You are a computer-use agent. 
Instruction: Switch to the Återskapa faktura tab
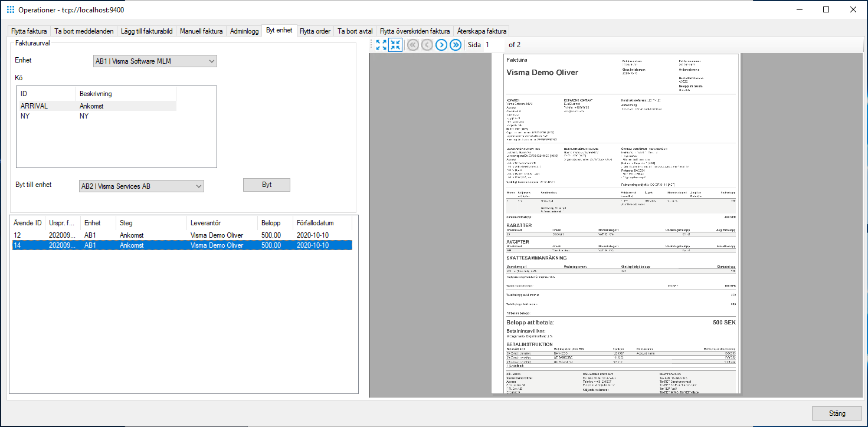click(482, 31)
